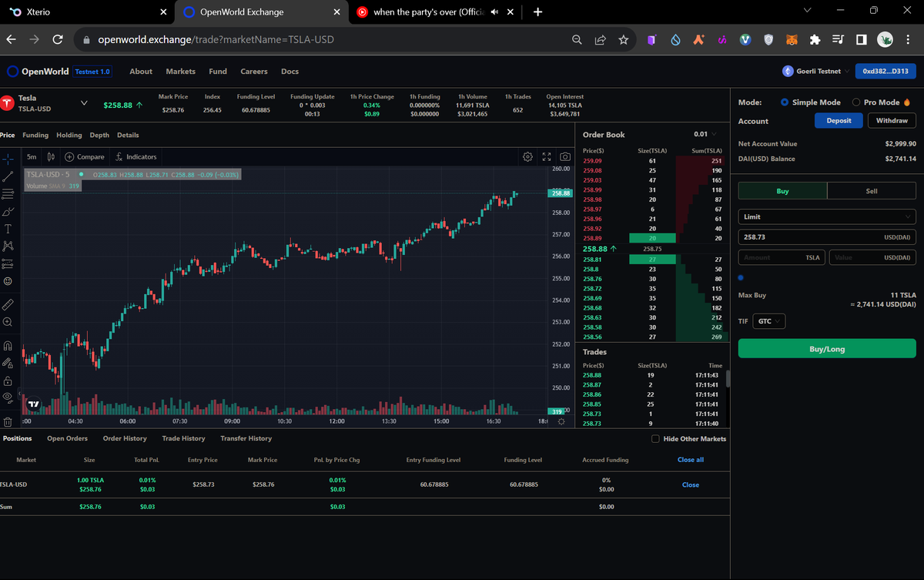The height and width of the screenshot is (580, 924).
Task: Click the lock-all-drawings padlock icon
Action: coord(8,381)
